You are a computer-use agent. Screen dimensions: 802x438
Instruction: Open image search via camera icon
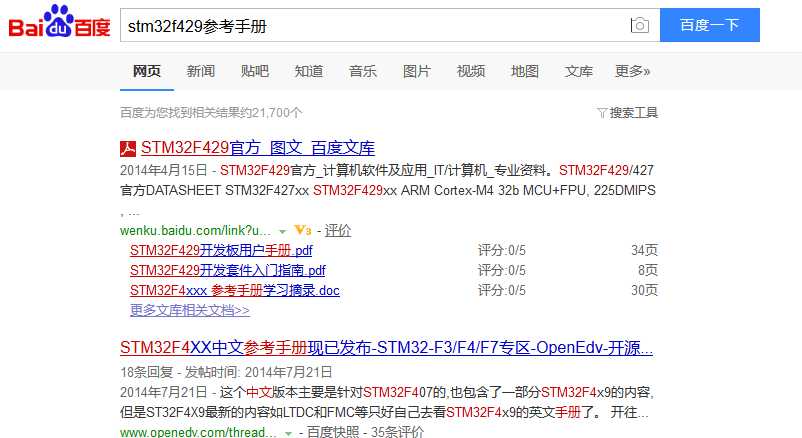[x=639, y=25]
